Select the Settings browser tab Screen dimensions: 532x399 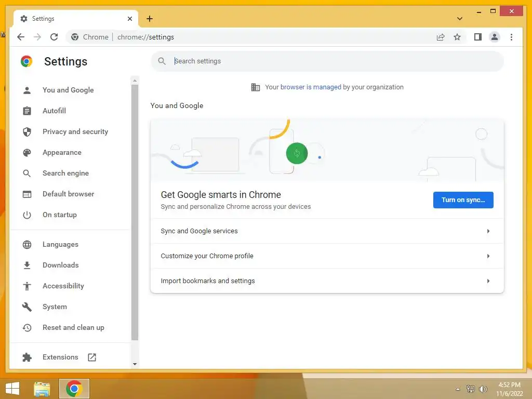click(x=76, y=19)
